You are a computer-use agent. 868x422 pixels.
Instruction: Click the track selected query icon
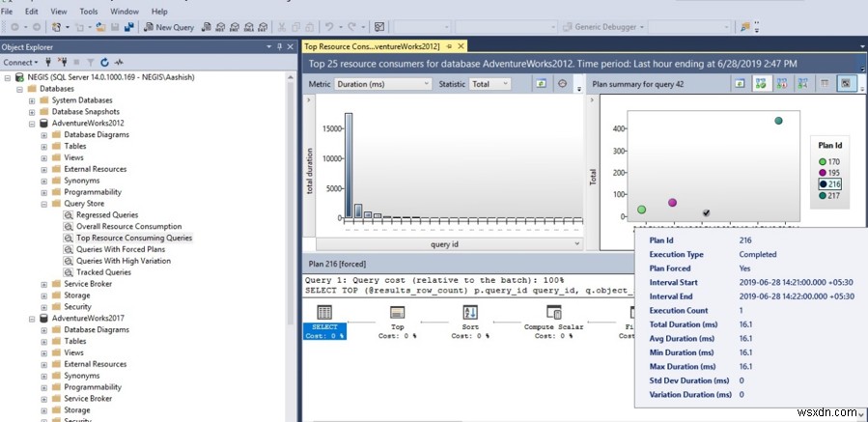tap(563, 84)
